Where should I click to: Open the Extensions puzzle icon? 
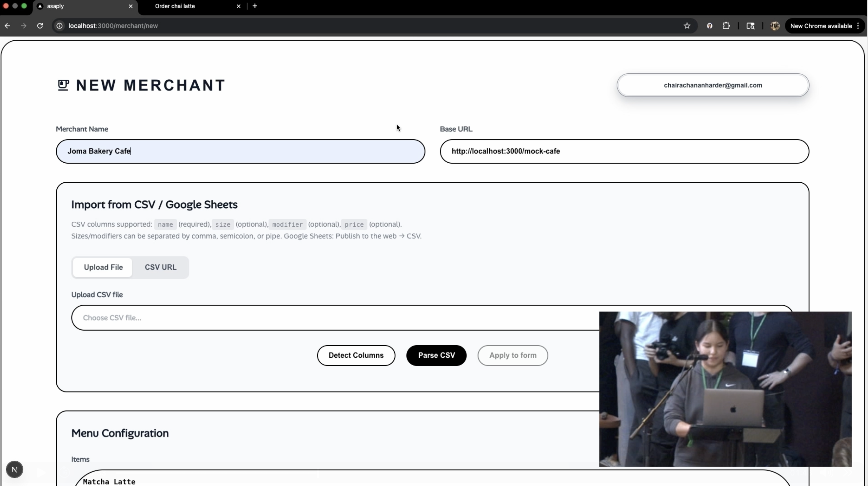pyautogui.click(x=726, y=26)
